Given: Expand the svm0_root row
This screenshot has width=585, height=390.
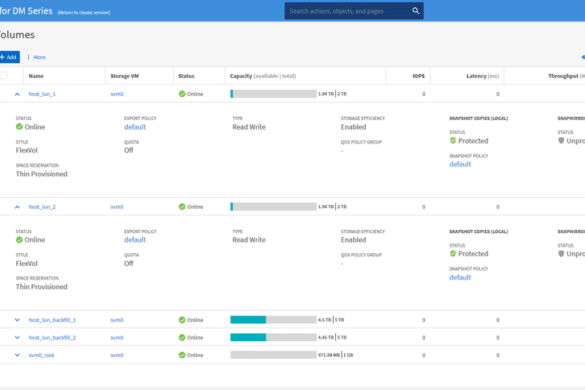Looking at the screenshot, I should pos(17,355).
